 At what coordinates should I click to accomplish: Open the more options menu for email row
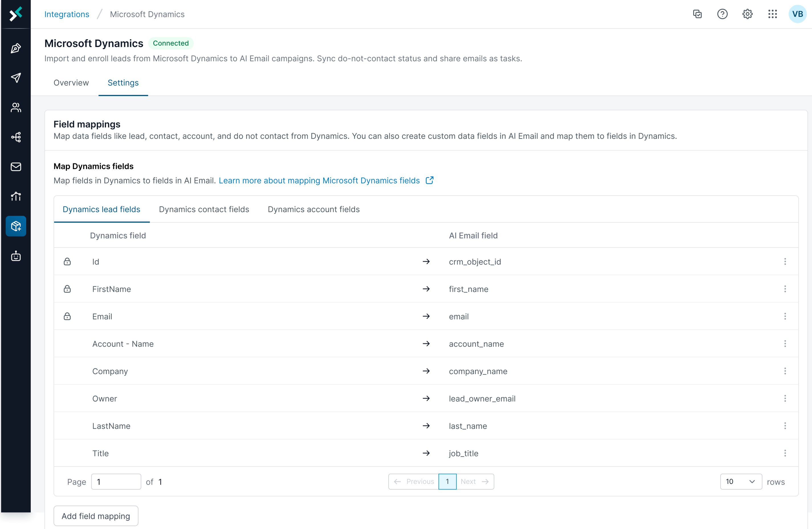785,316
